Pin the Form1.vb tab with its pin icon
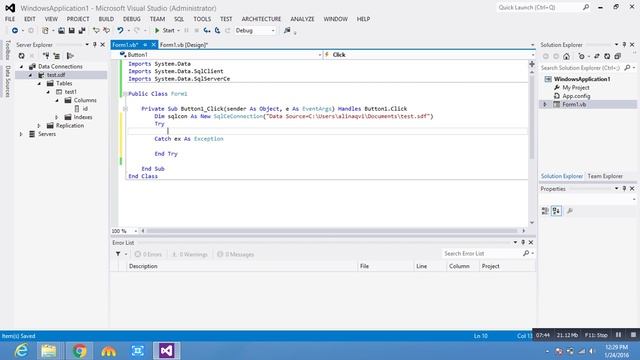The image size is (640, 360). (145, 45)
